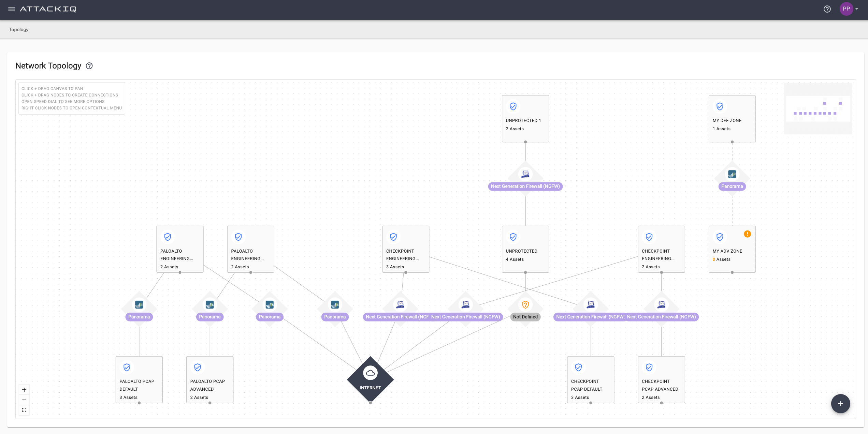Click NGFW node below UNPROTECTED 1
The height and width of the screenshot is (434, 868).
coord(525,175)
